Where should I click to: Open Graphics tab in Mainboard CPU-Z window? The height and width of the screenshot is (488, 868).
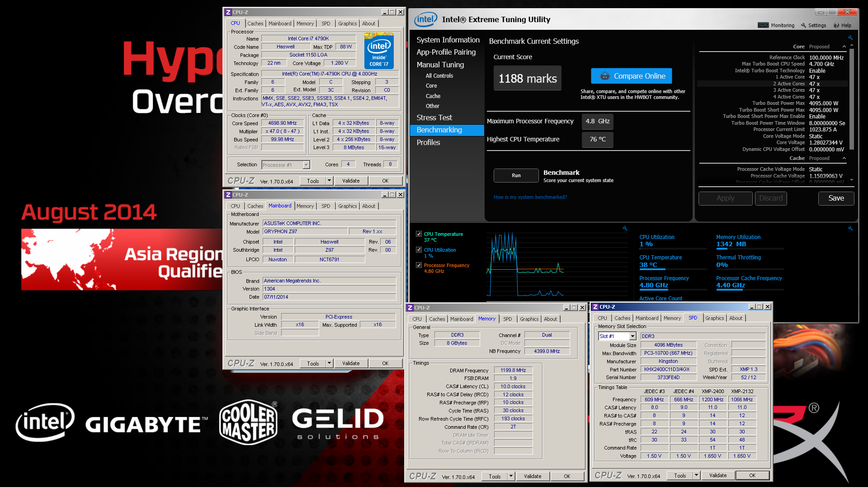[x=347, y=206]
